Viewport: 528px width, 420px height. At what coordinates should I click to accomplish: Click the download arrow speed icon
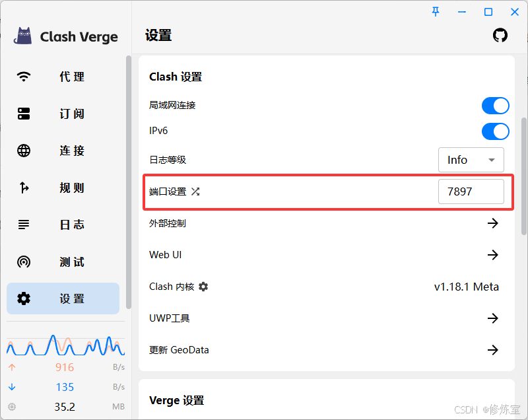click(x=12, y=387)
